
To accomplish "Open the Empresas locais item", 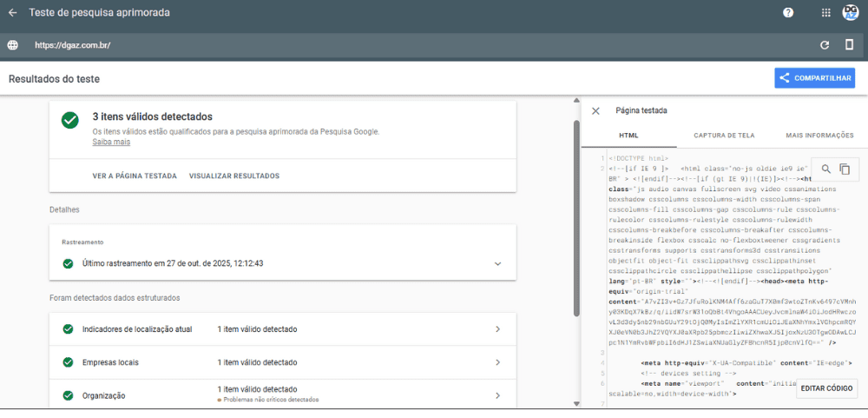I will [x=497, y=362].
